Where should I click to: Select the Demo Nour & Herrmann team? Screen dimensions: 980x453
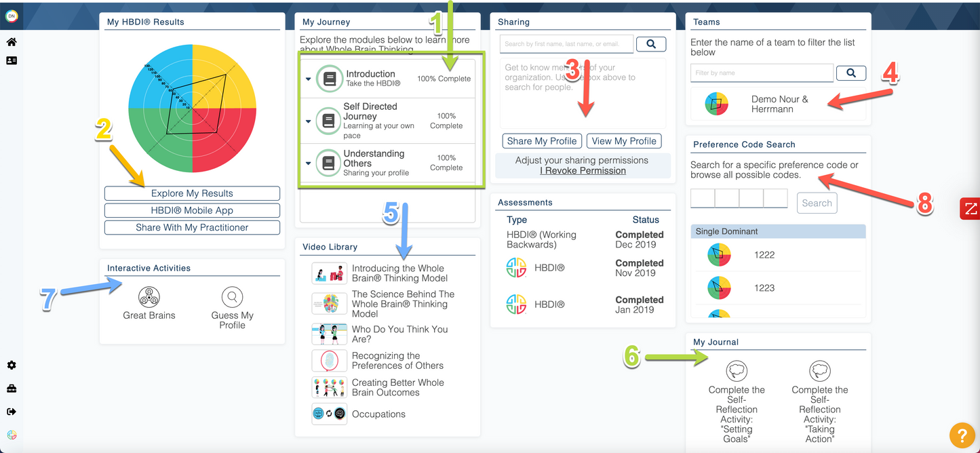click(x=779, y=104)
